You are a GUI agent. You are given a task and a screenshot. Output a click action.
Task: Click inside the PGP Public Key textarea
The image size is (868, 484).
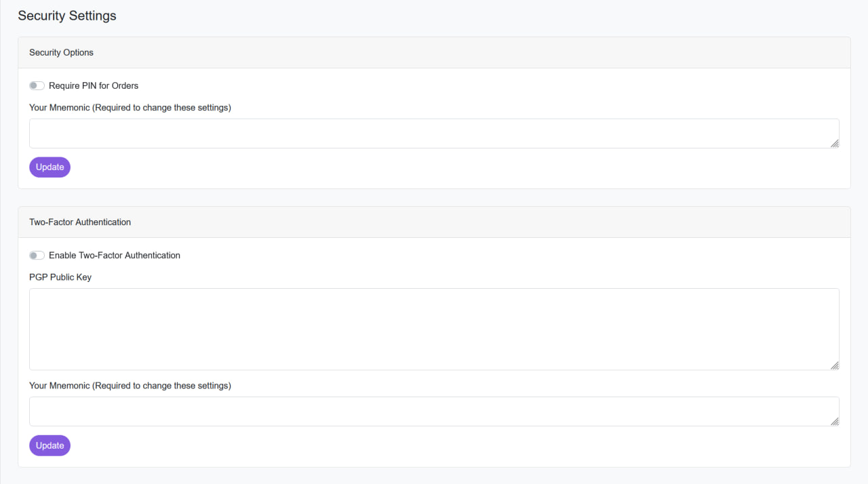(x=434, y=329)
